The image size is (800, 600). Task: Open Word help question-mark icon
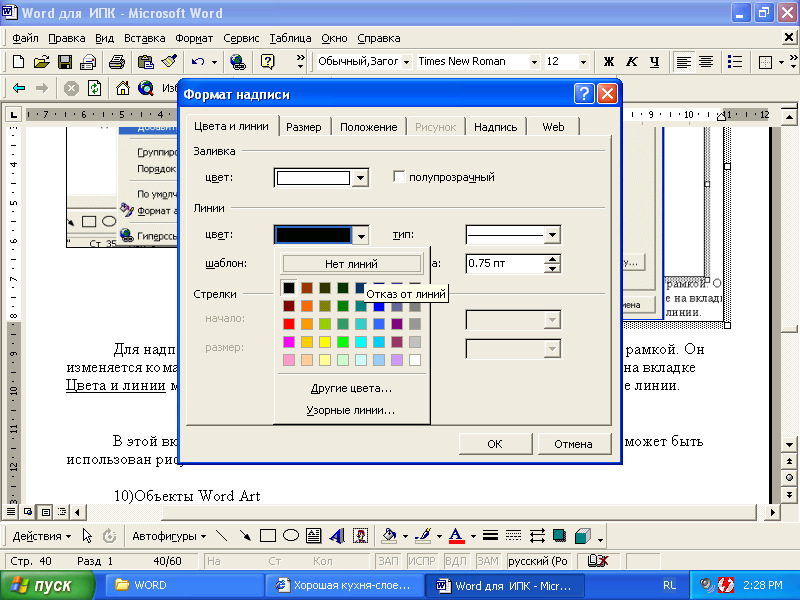point(267,62)
